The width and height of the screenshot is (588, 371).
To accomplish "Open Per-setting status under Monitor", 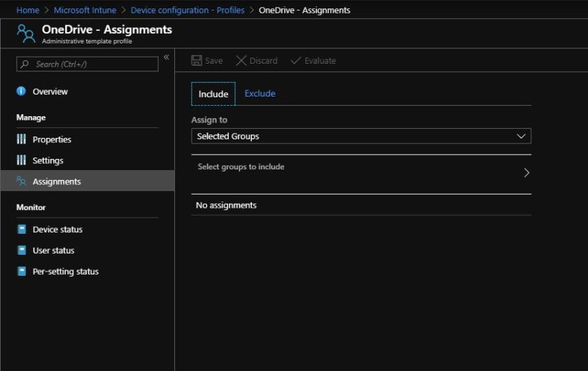I will [x=65, y=271].
